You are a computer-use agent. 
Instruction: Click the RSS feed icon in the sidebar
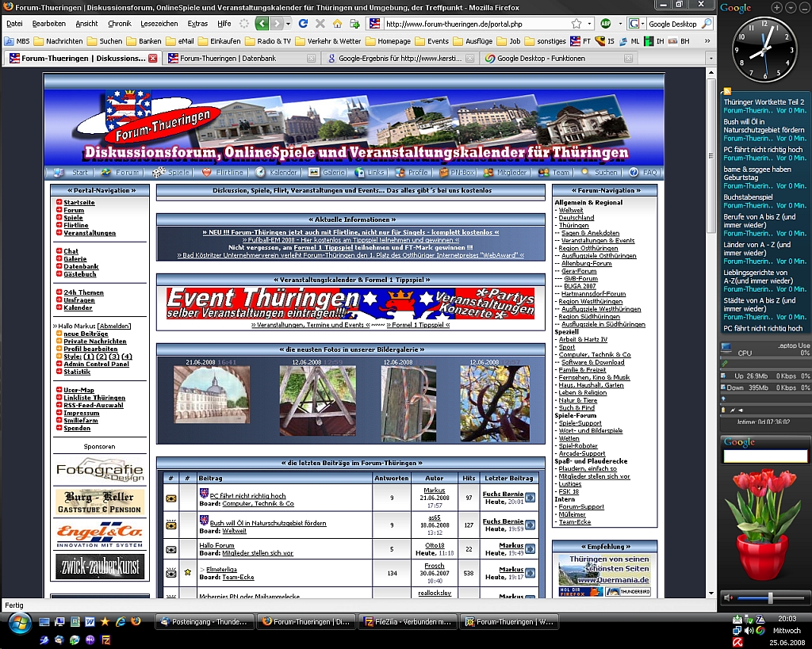point(727,91)
